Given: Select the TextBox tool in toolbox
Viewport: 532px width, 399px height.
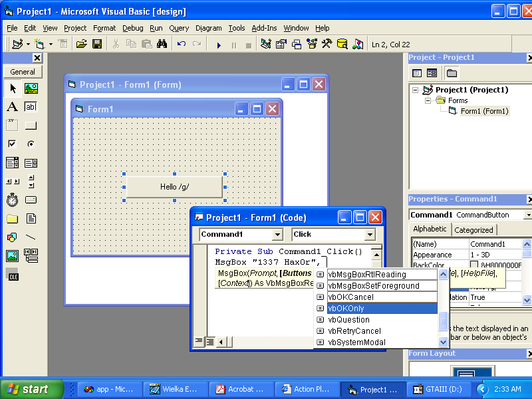Looking at the screenshot, I should pyautogui.click(x=31, y=107).
